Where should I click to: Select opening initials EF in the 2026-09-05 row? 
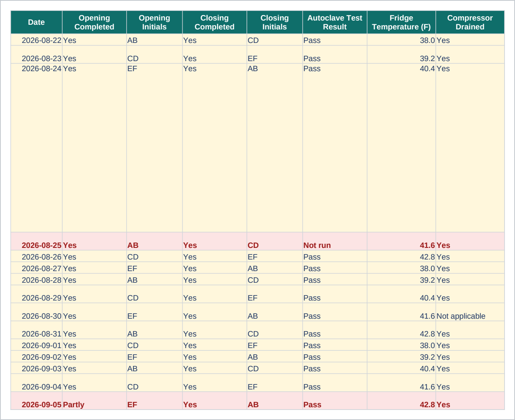pos(154,401)
